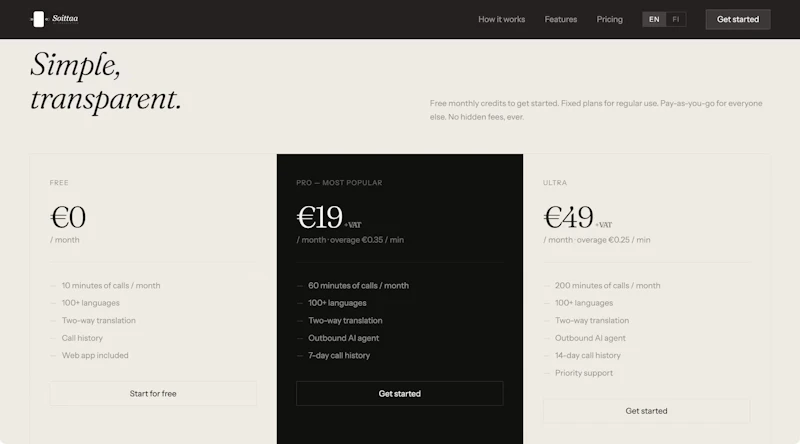Click the FREE plan label
800x444 pixels.
click(x=59, y=183)
